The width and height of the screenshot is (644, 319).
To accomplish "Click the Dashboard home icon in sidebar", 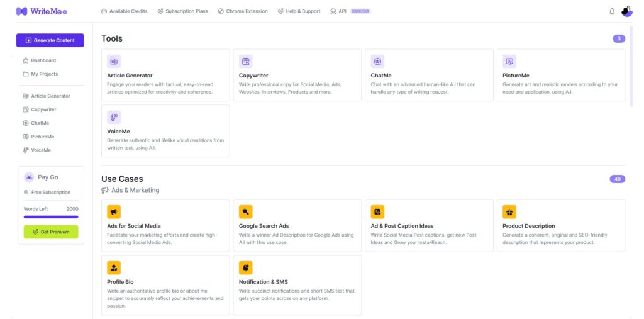I will (26, 60).
